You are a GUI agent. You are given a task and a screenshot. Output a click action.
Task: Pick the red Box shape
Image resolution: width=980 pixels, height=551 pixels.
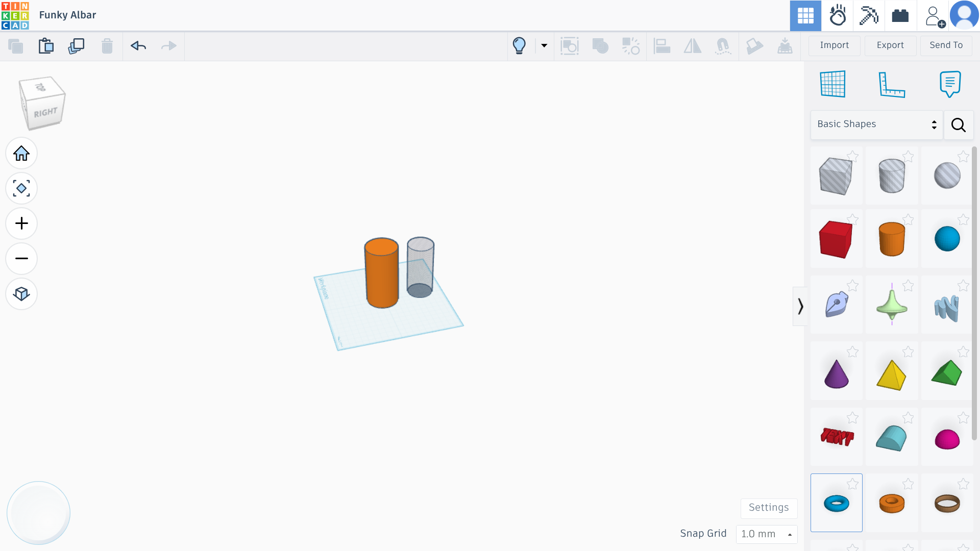(836, 239)
